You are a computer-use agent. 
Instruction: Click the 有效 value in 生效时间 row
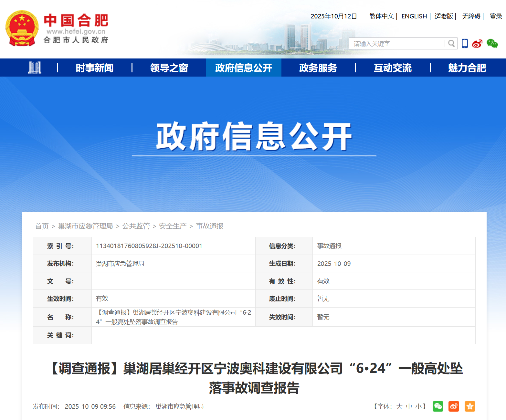tap(102, 299)
